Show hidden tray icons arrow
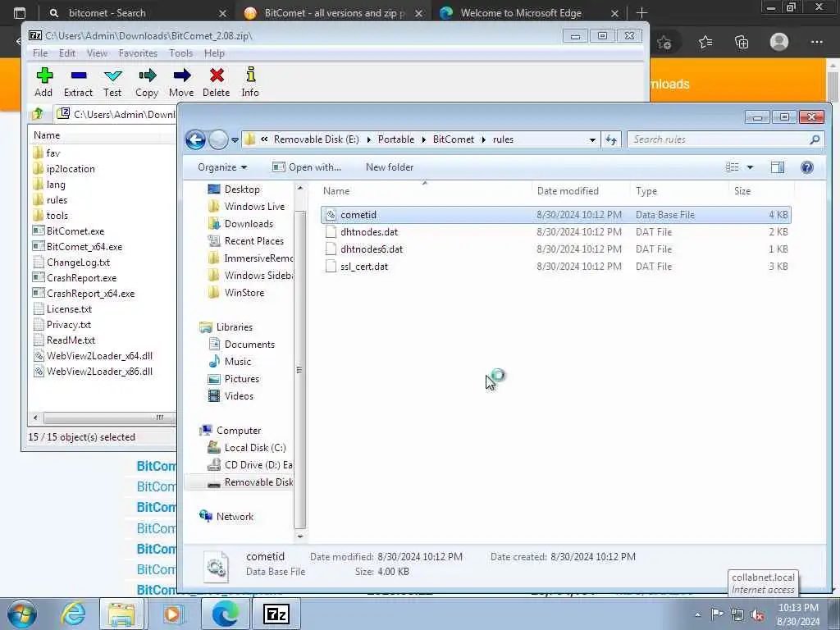This screenshot has height=630, width=840. 697,614
